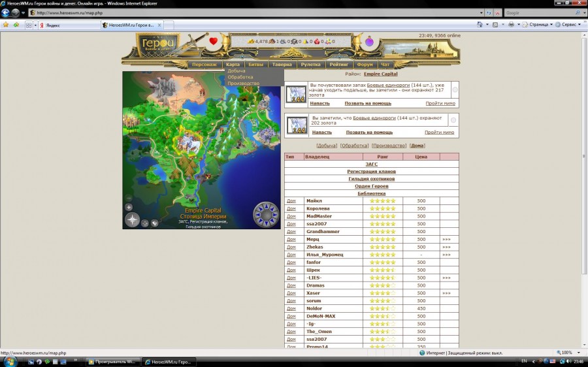
Task: Open the 100% zoom level control
Action: click(568, 353)
